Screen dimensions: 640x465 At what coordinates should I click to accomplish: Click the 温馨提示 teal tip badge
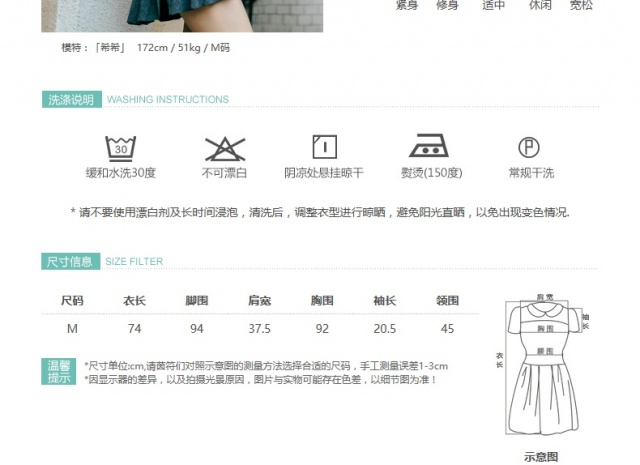coord(59,372)
